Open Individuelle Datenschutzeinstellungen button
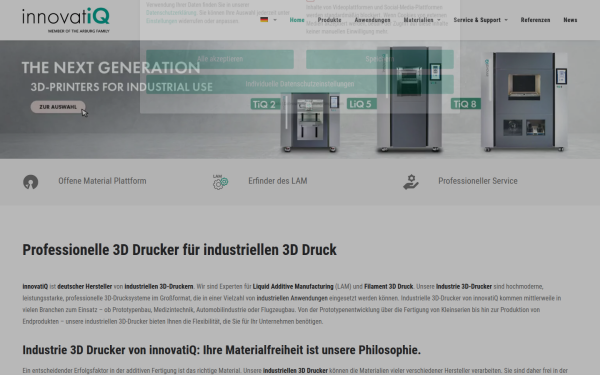 (x=300, y=84)
